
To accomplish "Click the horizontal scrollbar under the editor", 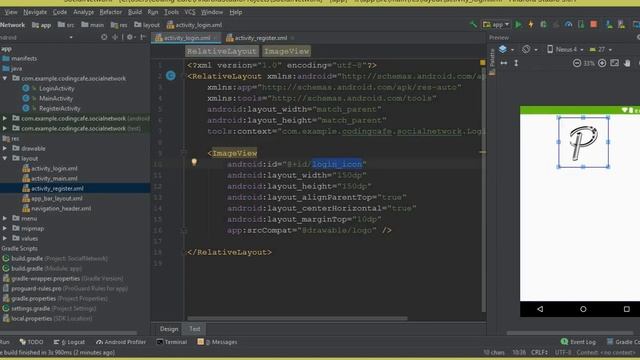I will tap(297, 318).
